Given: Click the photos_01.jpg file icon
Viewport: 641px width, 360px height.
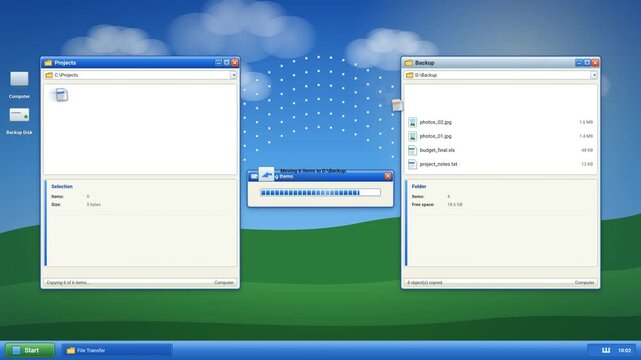Looking at the screenshot, I should [412, 136].
